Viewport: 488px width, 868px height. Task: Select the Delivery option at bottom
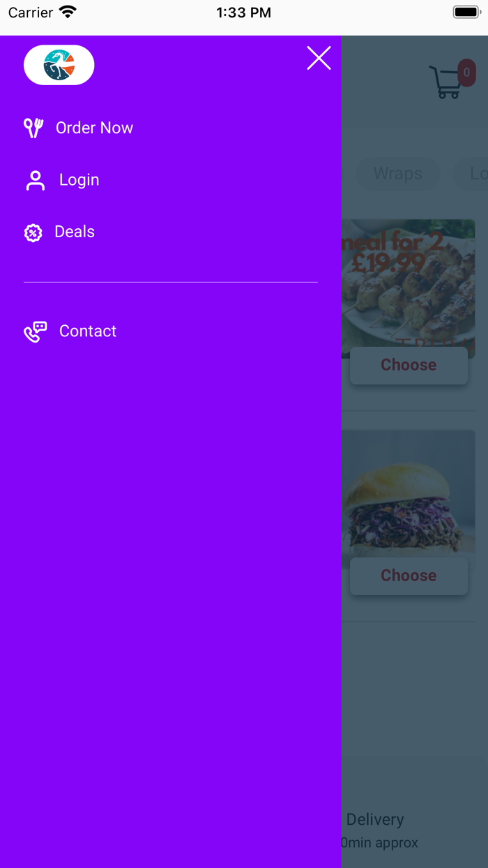coord(375,819)
